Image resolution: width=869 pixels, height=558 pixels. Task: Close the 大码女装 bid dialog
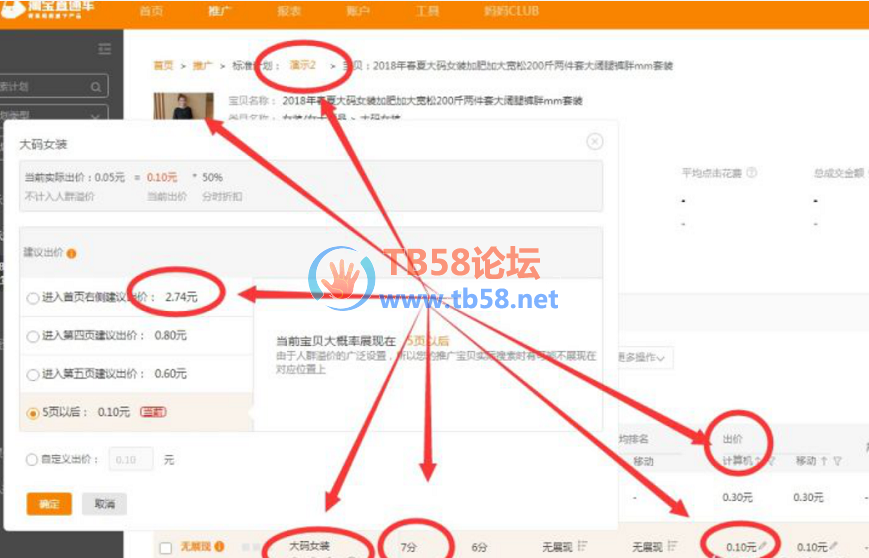pos(594,142)
